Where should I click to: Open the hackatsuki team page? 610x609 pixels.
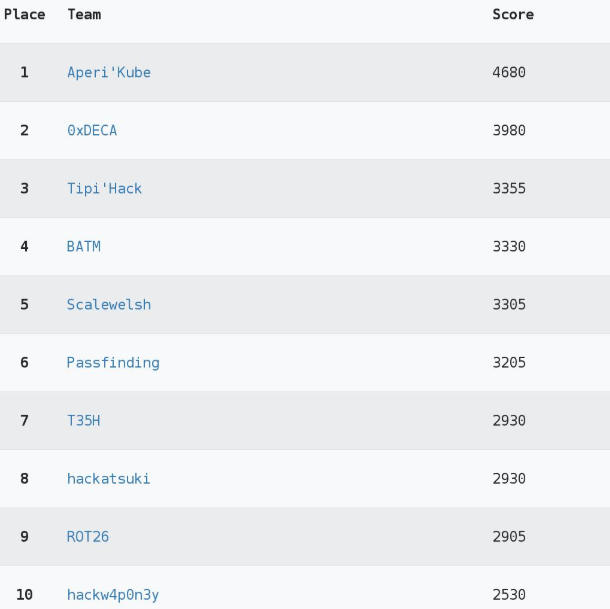(x=109, y=478)
